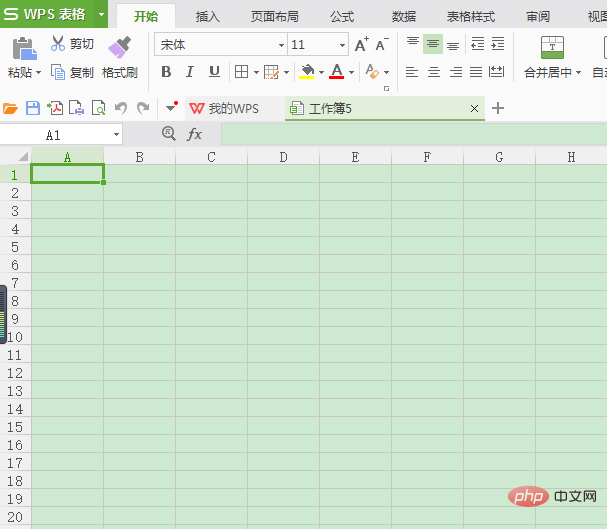Expand the font group dialog launcher
Screen dimensions: 607x529
(x=386, y=89)
